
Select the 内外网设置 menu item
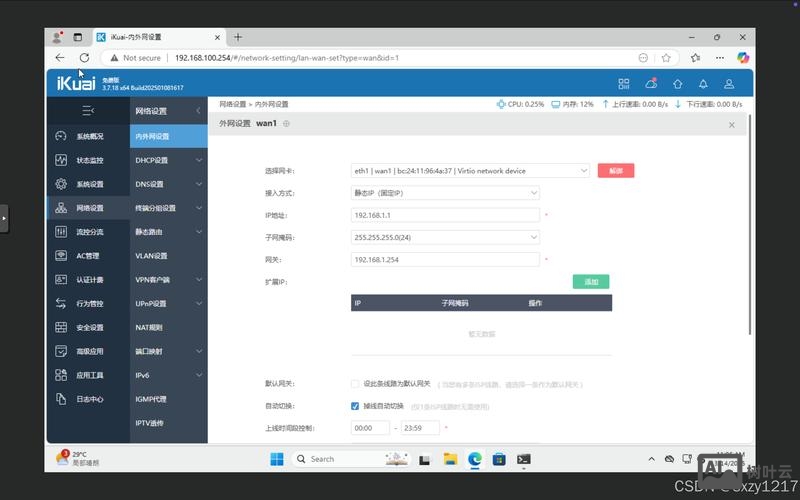(168, 136)
